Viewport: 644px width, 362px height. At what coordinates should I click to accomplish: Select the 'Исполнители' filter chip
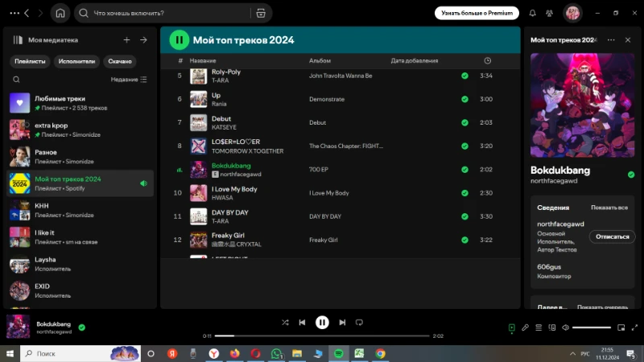[76, 61]
